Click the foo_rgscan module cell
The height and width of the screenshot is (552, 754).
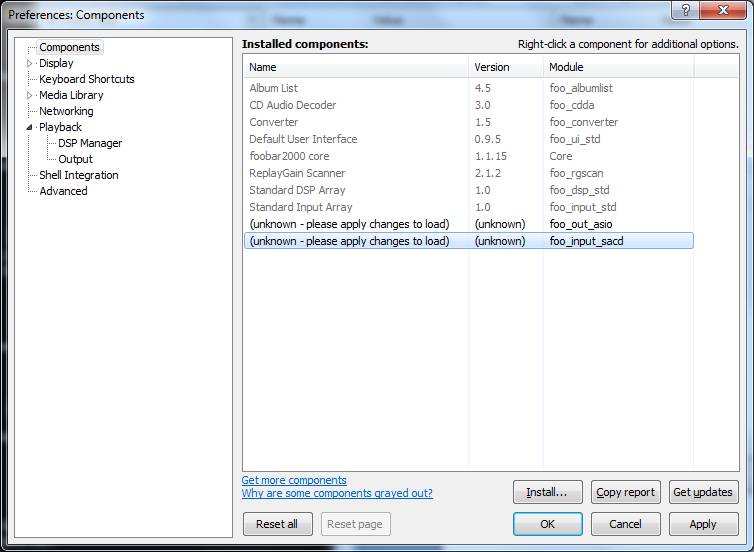click(x=576, y=173)
